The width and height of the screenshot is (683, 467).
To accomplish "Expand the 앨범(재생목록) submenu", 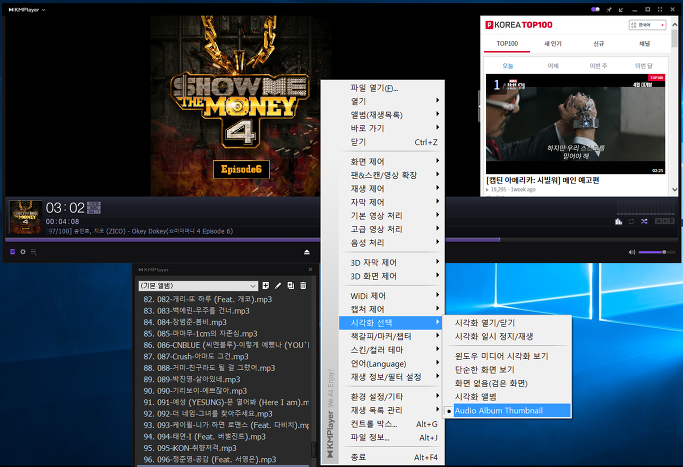I will pos(391,115).
